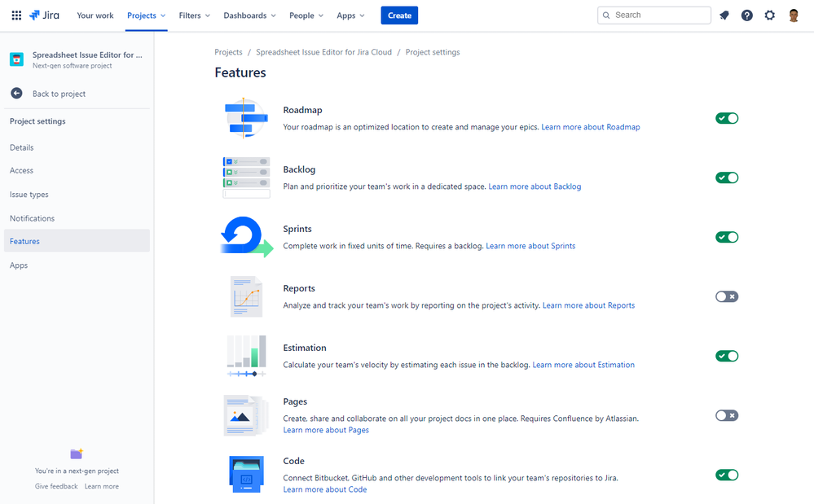Open the notifications bell icon
The height and width of the screenshot is (504, 814).
point(724,15)
